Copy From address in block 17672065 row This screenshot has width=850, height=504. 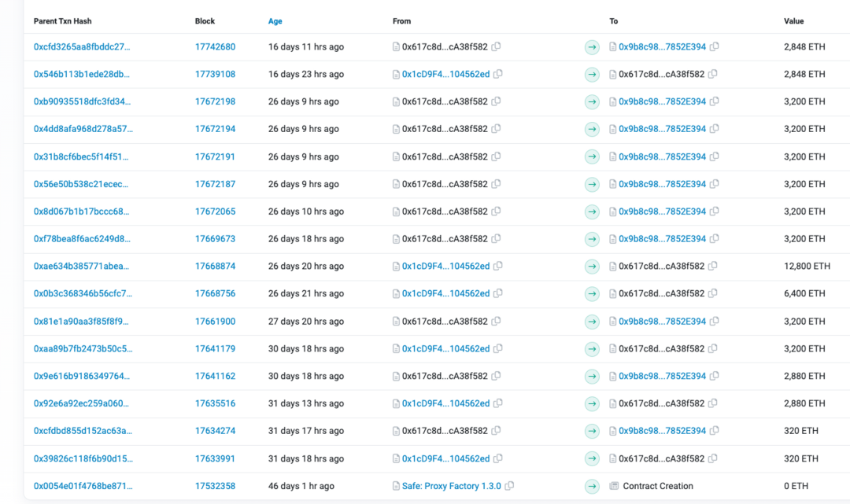(x=496, y=212)
